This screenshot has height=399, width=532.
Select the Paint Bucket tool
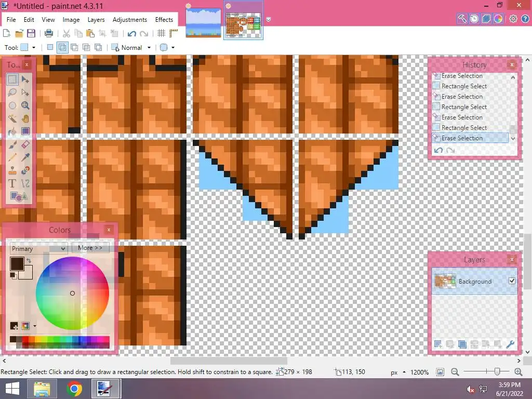click(x=12, y=131)
